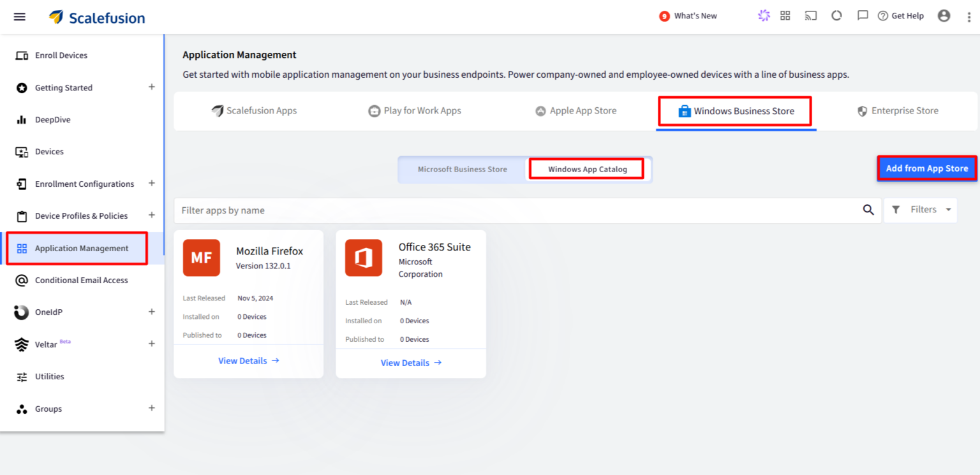Switch to the Enterprise Store tab
This screenshot has width=980, height=475.
pyautogui.click(x=897, y=111)
